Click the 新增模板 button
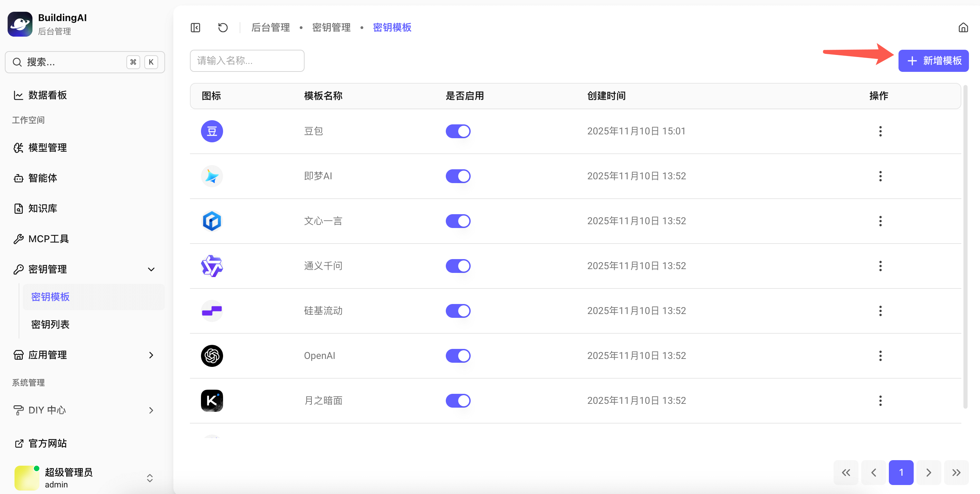Image resolution: width=980 pixels, height=494 pixels. pyautogui.click(x=933, y=61)
